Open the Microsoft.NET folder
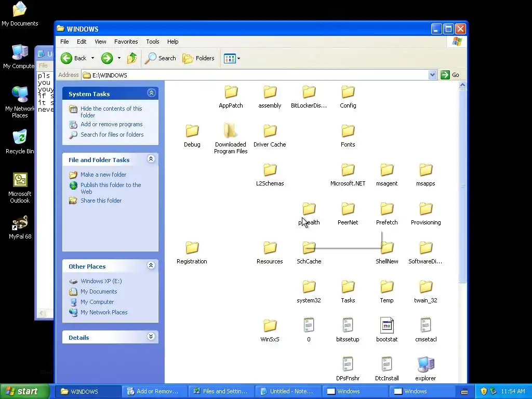The image size is (532, 399). tap(348, 175)
